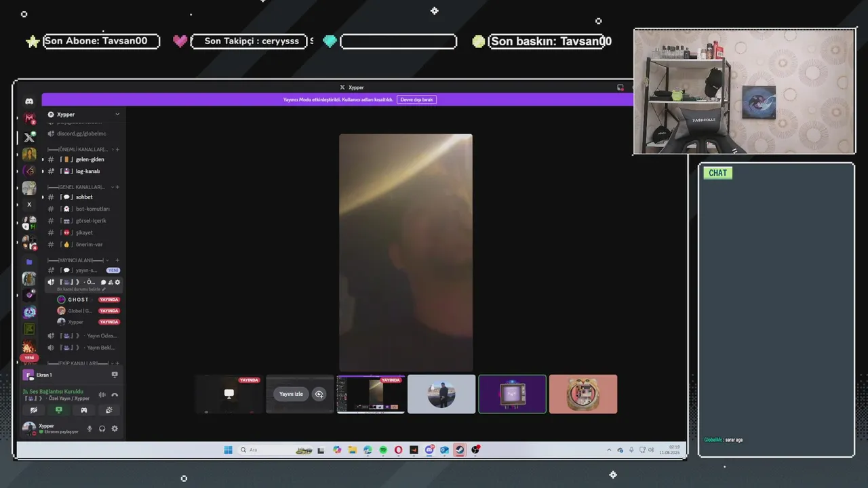The image size is (868, 488).
Task: Toggle the green screen share button
Action: 59,410
